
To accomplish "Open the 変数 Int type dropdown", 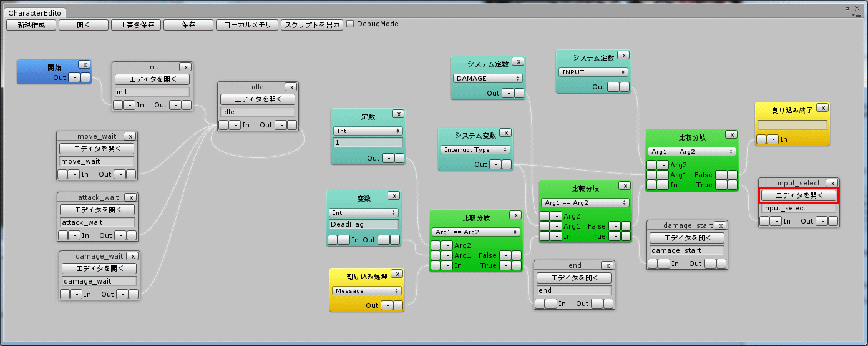I will (x=364, y=213).
